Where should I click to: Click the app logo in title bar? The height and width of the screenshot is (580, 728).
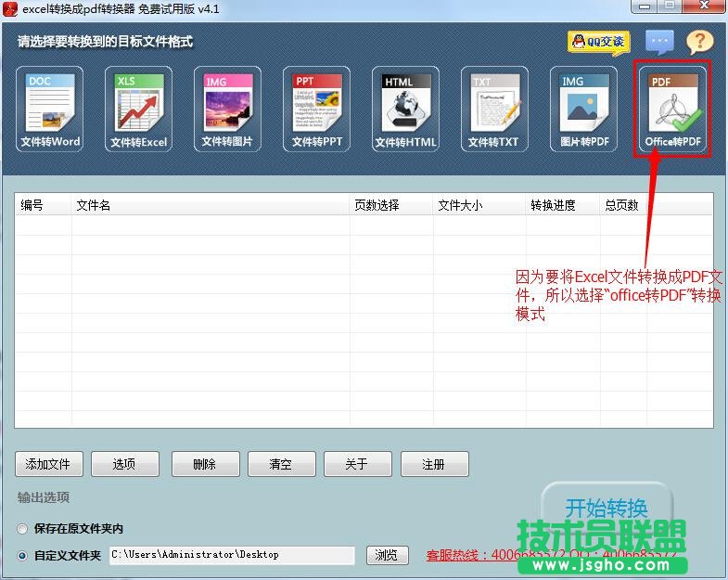click(x=10, y=9)
